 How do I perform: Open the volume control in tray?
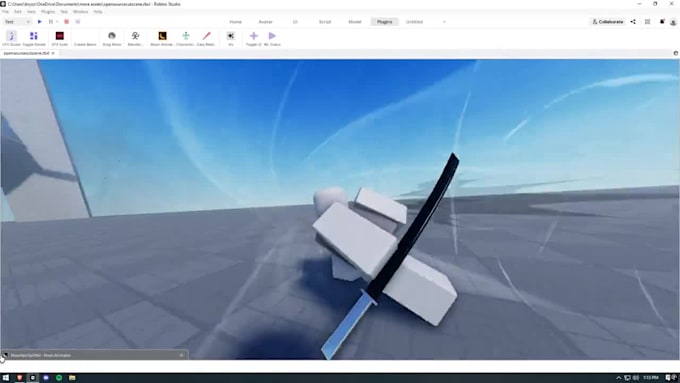point(636,378)
